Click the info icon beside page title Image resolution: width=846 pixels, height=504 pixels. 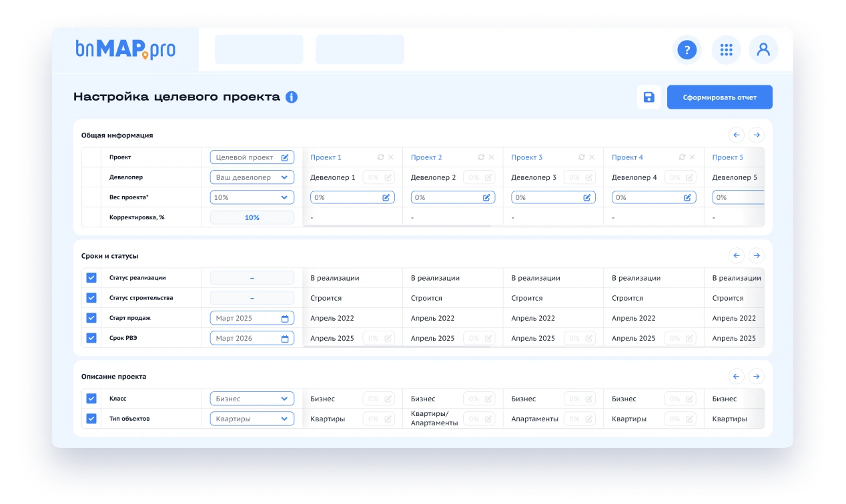click(x=292, y=97)
